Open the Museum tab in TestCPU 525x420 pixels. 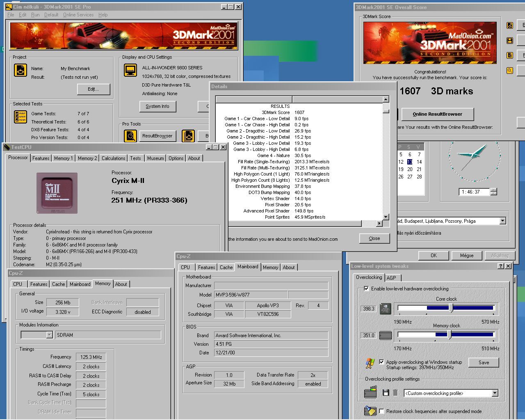[155, 158]
